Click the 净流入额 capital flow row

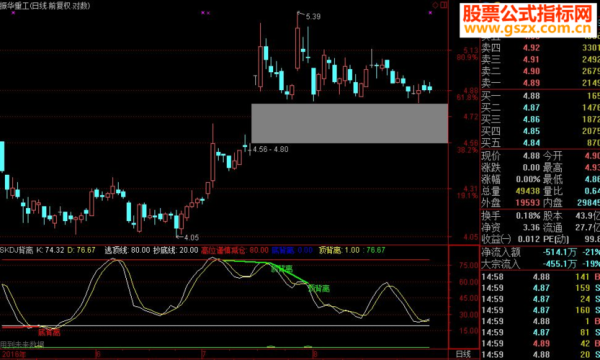tap(540, 252)
